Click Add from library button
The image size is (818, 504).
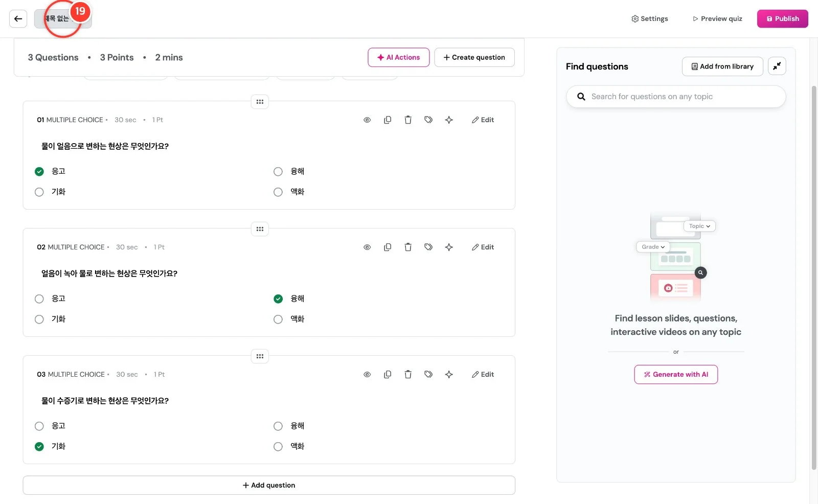(722, 66)
